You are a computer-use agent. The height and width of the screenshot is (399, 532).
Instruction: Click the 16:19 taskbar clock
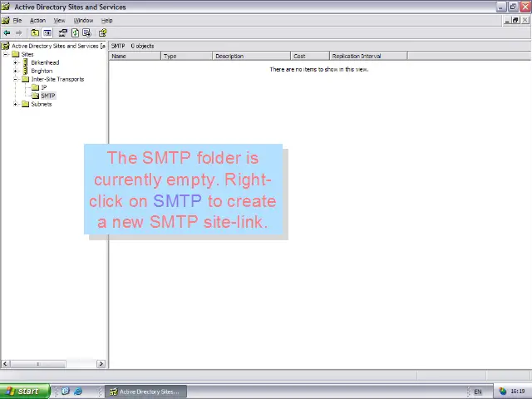coord(518,392)
